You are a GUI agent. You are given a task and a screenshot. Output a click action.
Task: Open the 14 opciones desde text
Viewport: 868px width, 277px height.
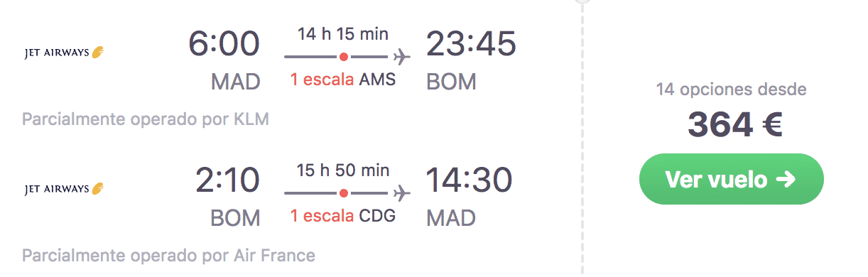point(731,90)
